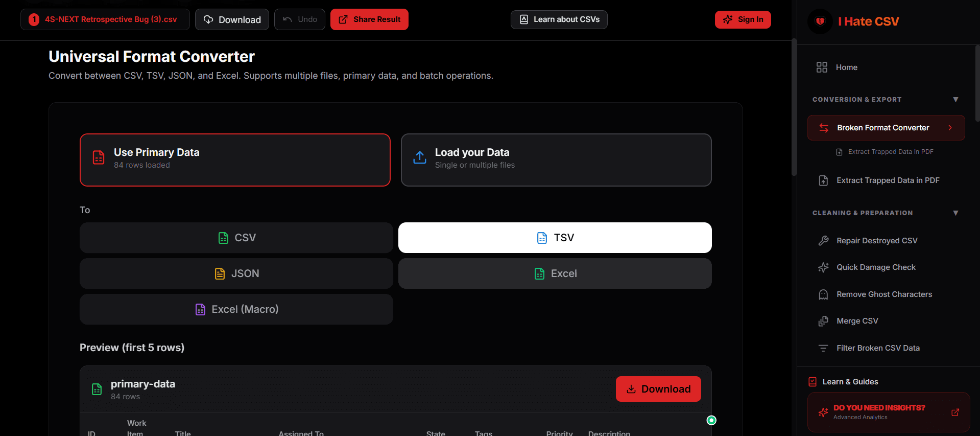Click the green circular status indicator
Screen dimensions: 980x436
click(x=711, y=420)
